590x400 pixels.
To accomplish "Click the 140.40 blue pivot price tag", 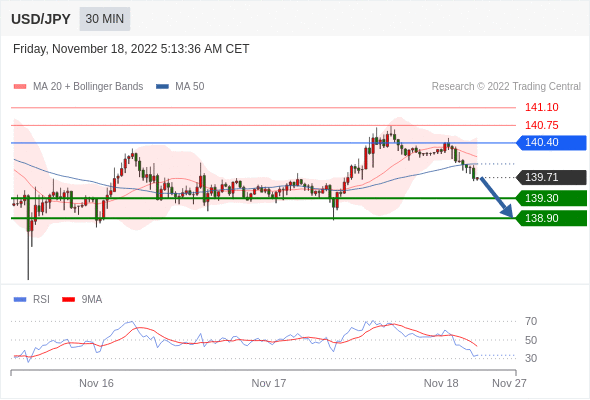I will point(551,143).
